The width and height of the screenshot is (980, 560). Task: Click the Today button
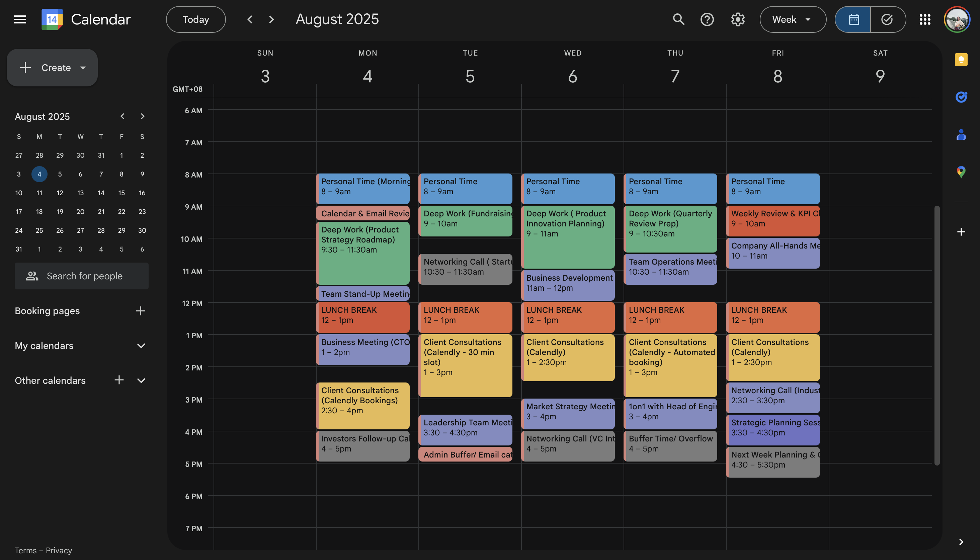point(195,19)
